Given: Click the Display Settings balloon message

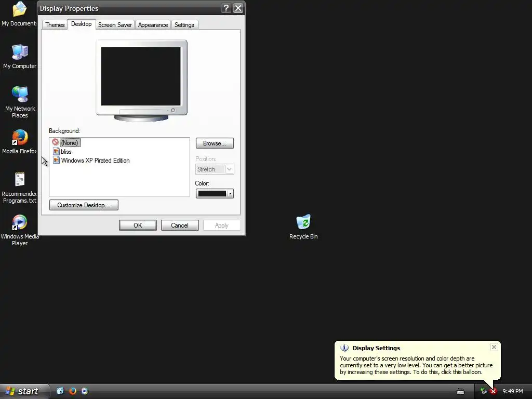Looking at the screenshot, I should tap(416, 365).
